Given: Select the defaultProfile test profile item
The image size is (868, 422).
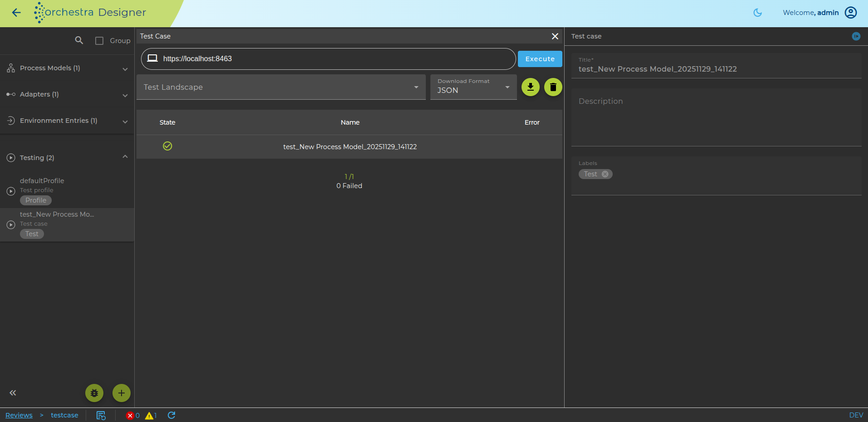Looking at the screenshot, I should (67, 191).
